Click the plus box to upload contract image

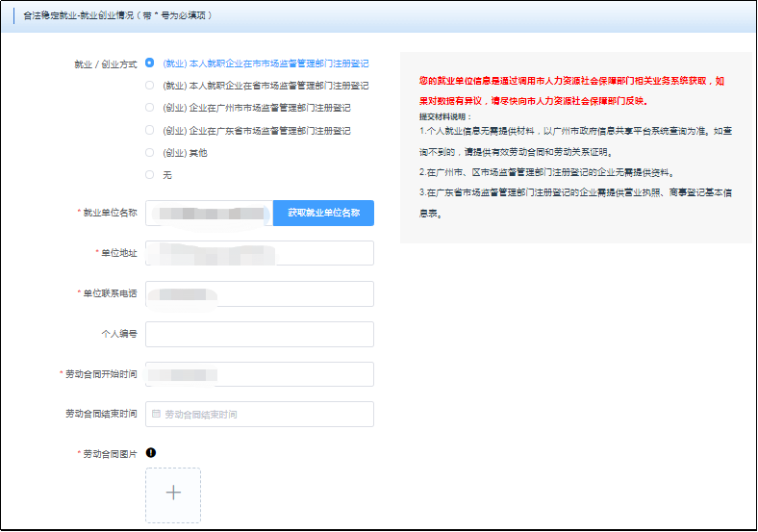pyautogui.click(x=173, y=495)
